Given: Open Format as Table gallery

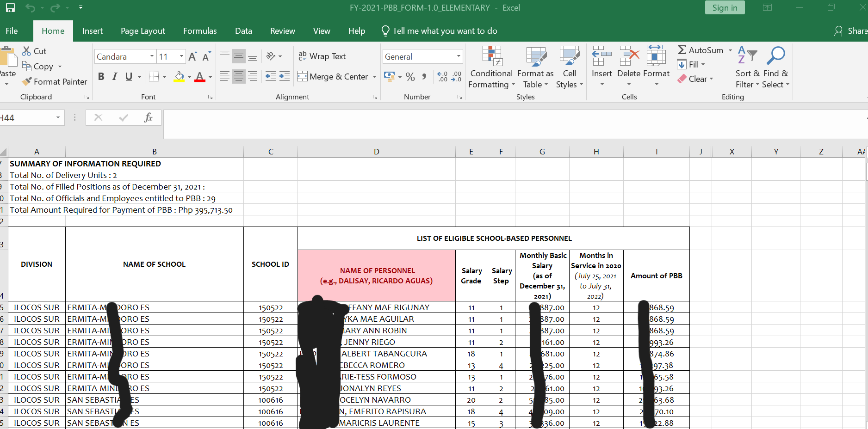Looking at the screenshot, I should (535, 67).
